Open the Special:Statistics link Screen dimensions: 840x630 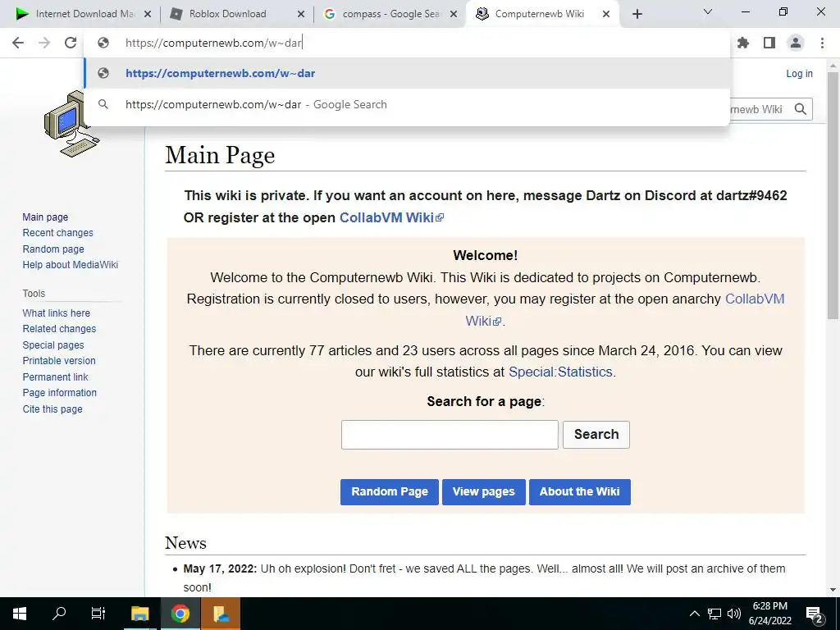pos(560,372)
